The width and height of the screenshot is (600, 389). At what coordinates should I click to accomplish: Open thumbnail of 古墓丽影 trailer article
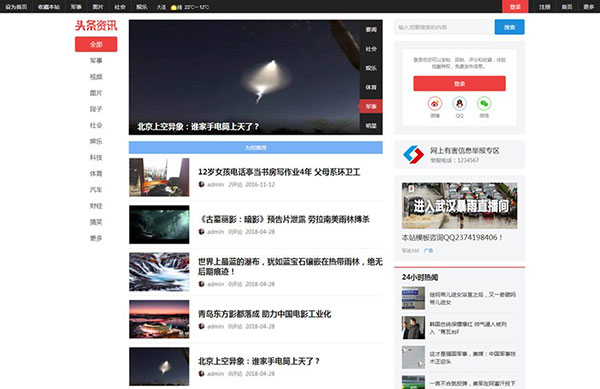point(159,225)
